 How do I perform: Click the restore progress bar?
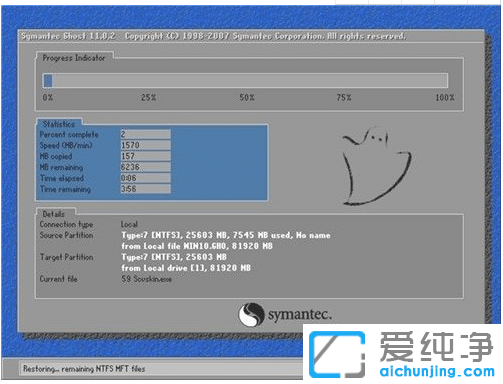(x=245, y=80)
